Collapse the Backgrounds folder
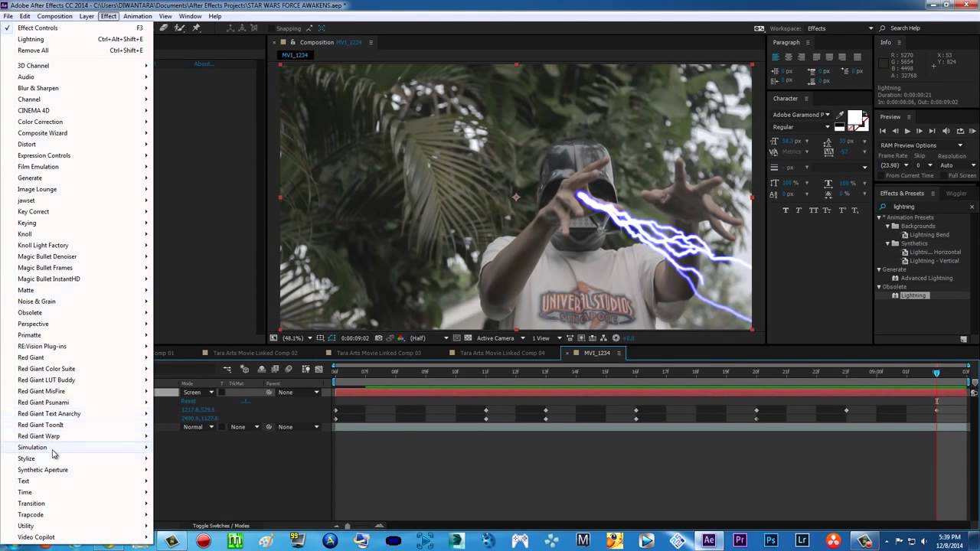 (x=888, y=226)
